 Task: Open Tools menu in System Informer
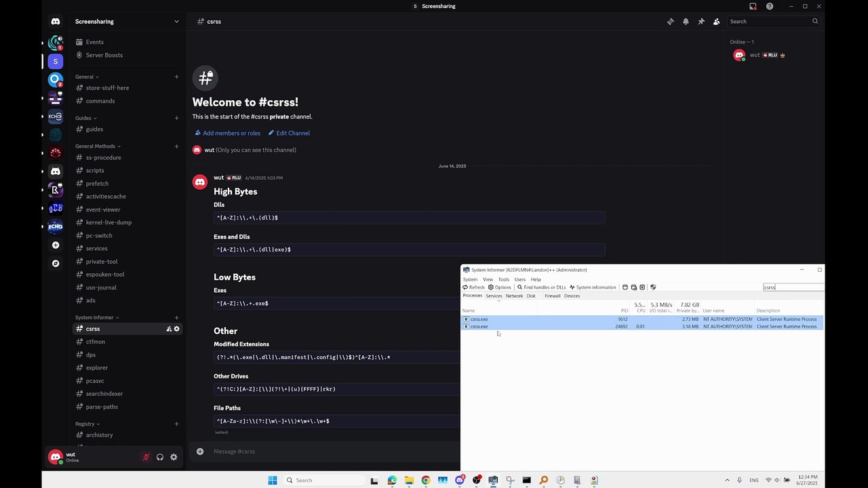pos(504,279)
